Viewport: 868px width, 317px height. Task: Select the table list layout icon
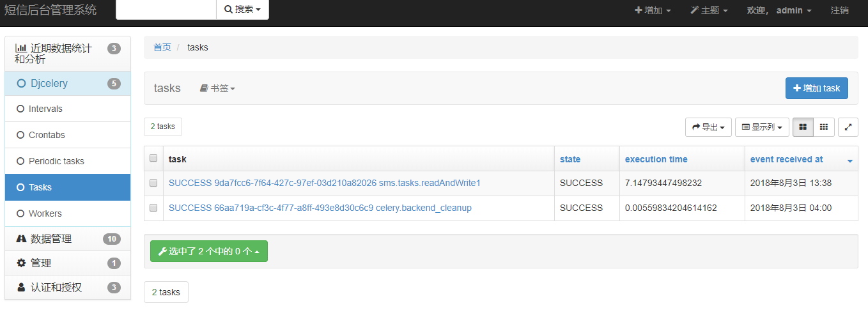tap(803, 127)
